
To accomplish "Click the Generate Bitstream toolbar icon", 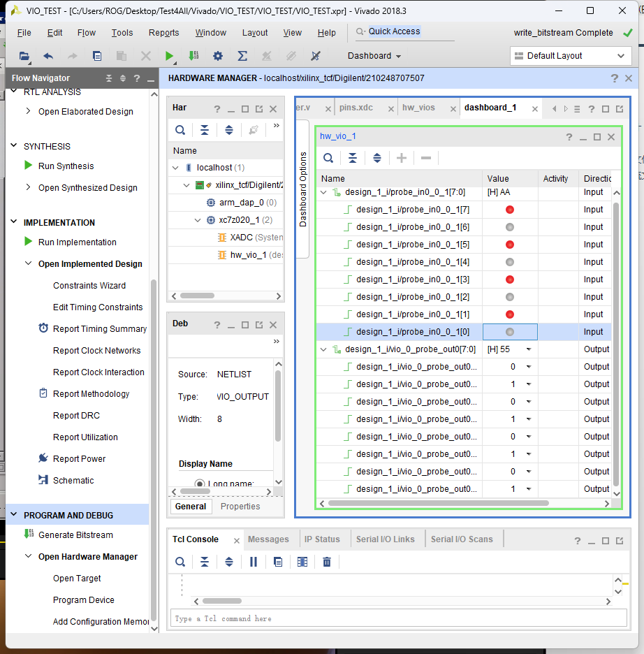I will pyautogui.click(x=193, y=56).
